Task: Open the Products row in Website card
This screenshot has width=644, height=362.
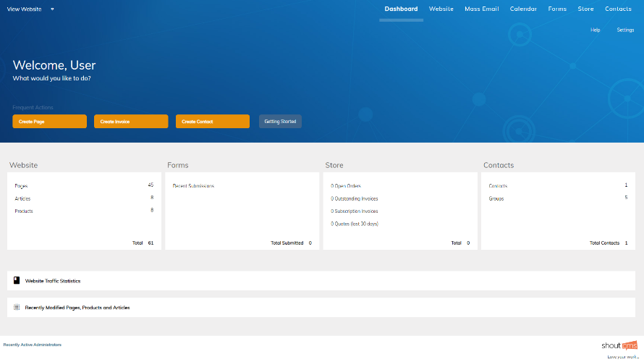Action: 84,211
